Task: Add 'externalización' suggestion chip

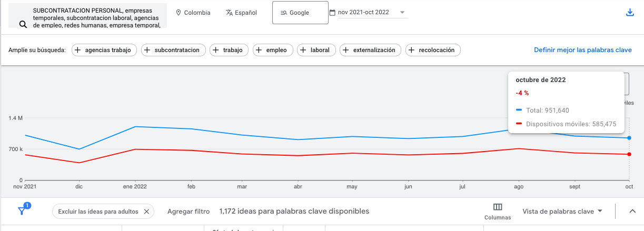Action: point(371,50)
